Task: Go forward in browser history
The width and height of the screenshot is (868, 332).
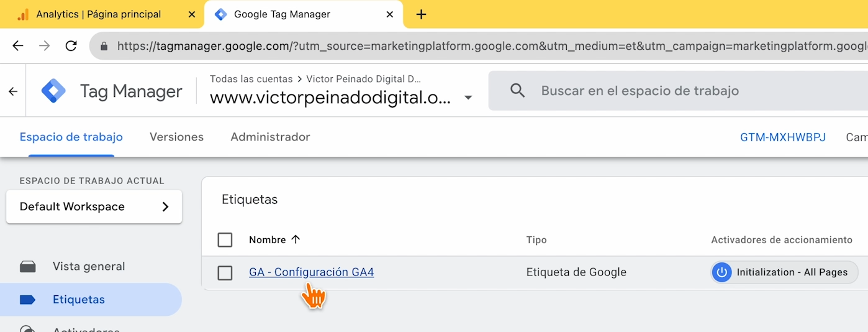Action: tap(45, 46)
